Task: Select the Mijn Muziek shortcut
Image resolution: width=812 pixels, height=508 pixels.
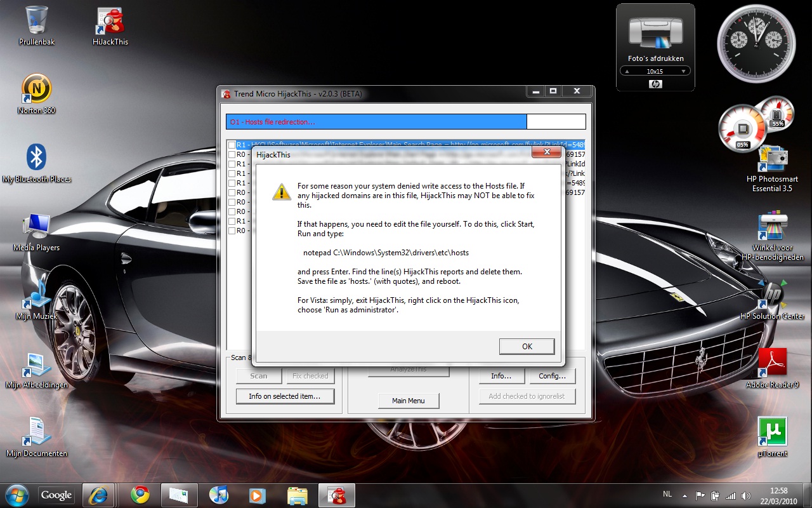Action: 37,300
